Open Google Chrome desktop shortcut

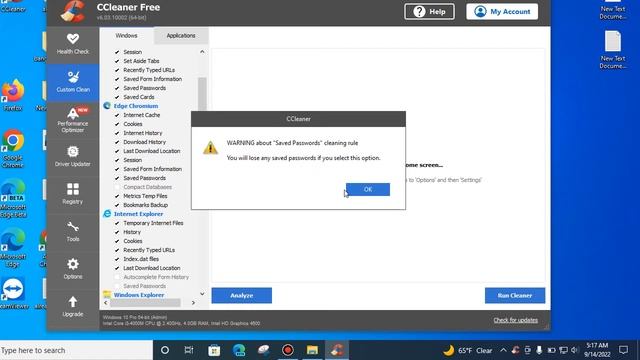(x=13, y=149)
